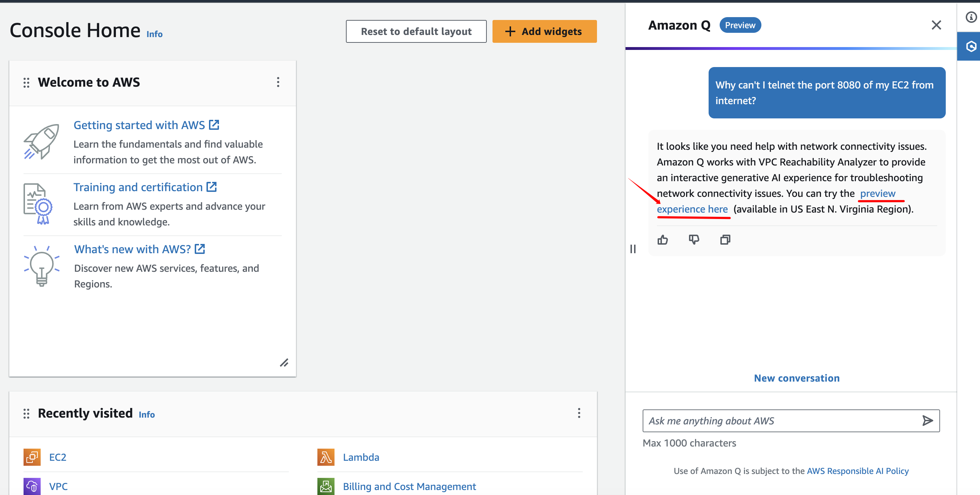Screen dimensions: 980x495
Task: Open Welcome to AWS widget options menu
Action: (x=278, y=82)
